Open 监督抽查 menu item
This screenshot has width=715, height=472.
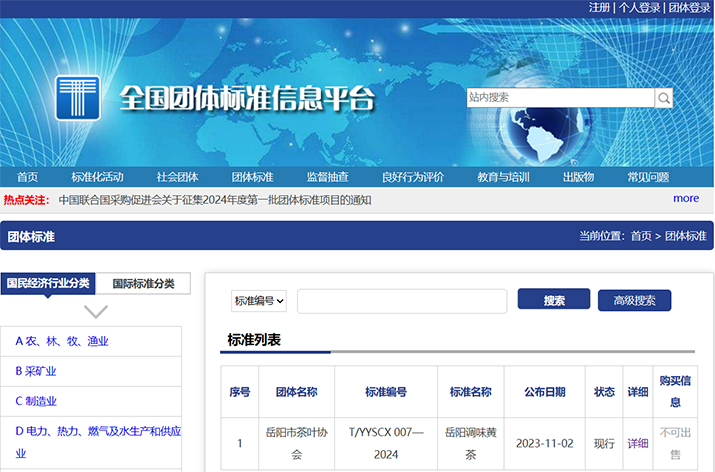tap(327, 177)
